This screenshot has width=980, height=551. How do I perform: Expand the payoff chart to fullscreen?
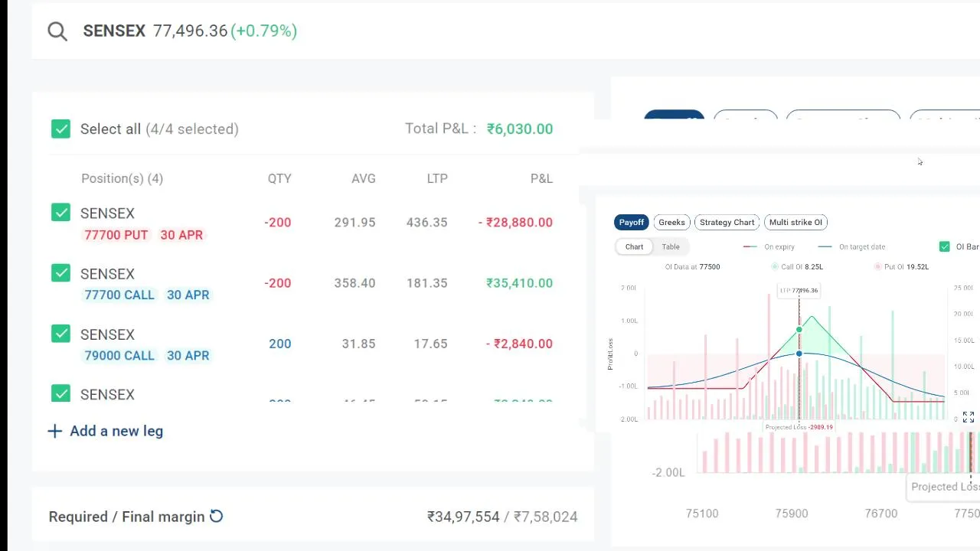coord(969,417)
